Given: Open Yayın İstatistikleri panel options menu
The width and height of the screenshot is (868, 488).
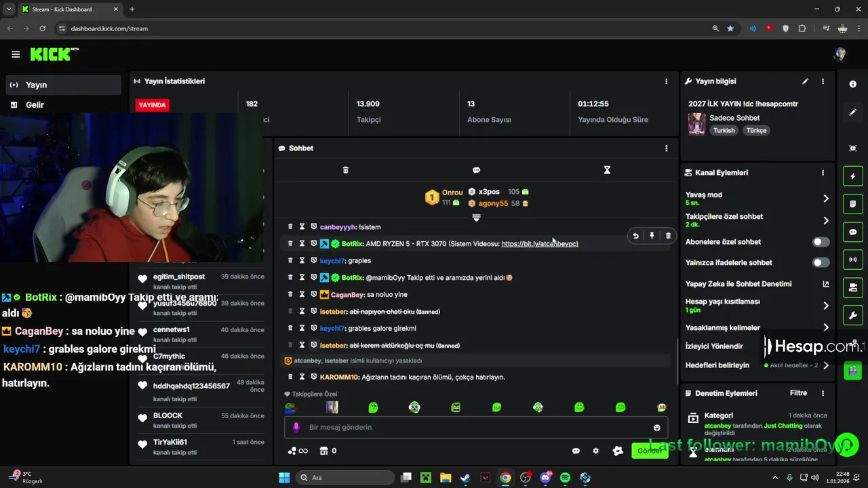Looking at the screenshot, I should 666,81.
